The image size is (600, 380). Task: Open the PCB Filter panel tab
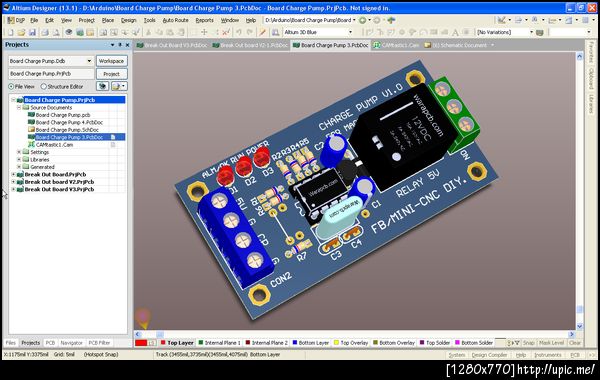tap(99, 343)
